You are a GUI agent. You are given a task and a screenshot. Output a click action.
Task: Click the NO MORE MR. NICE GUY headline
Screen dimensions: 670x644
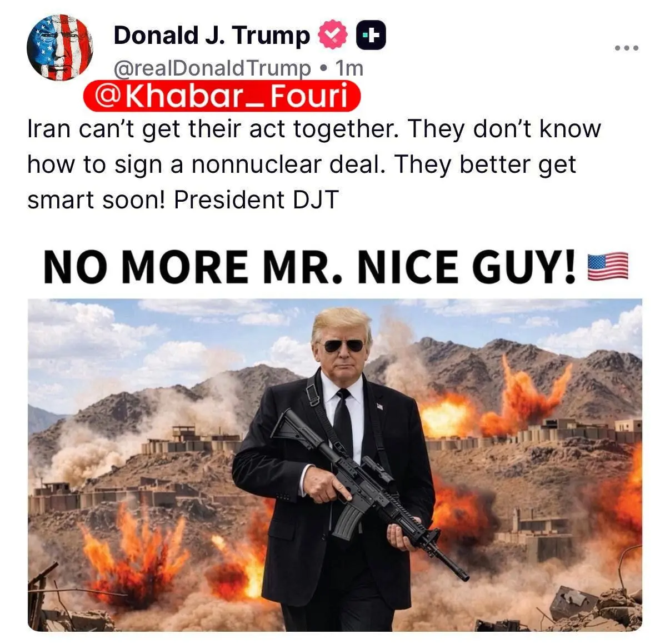[309, 267]
